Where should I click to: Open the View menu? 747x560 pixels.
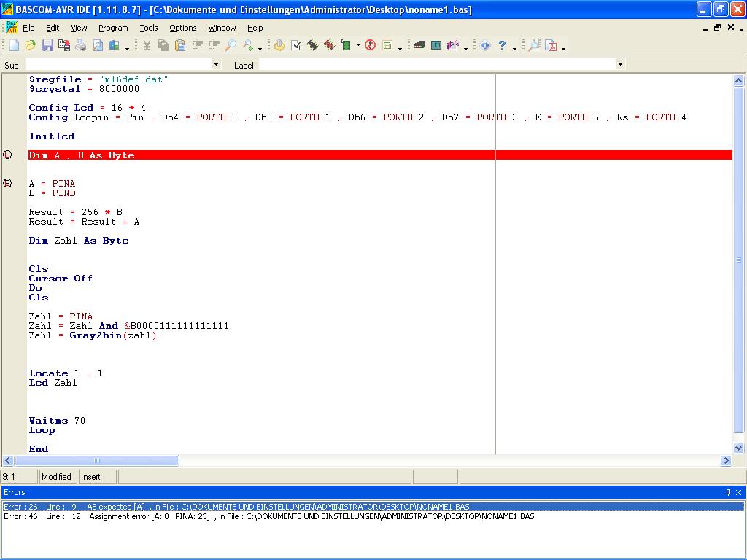[x=79, y=28]
